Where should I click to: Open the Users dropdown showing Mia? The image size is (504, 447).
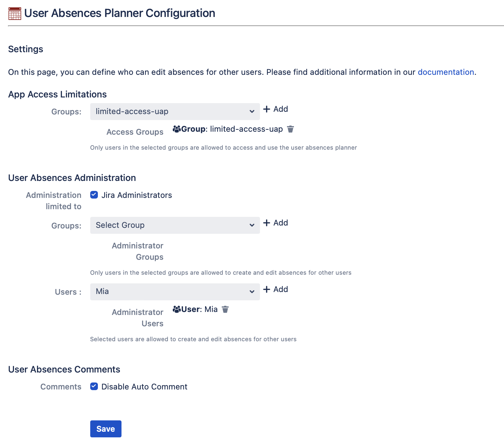[175, 292]
